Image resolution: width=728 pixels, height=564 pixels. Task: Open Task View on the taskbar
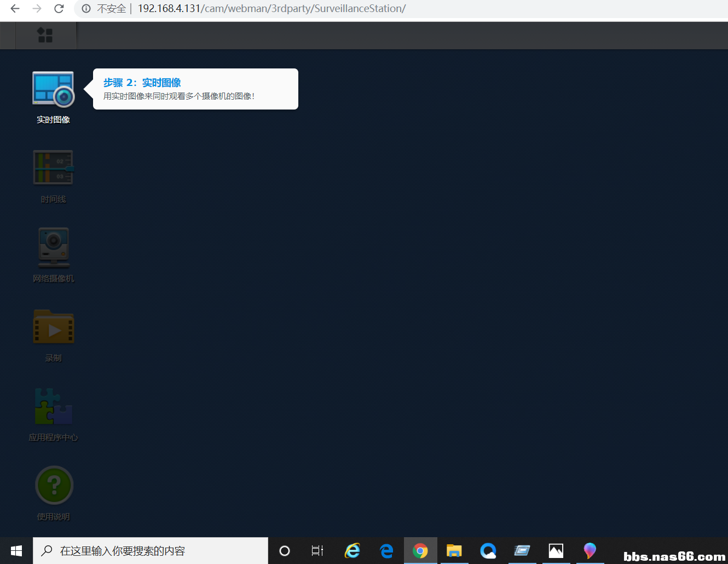(x=317, y=551)
